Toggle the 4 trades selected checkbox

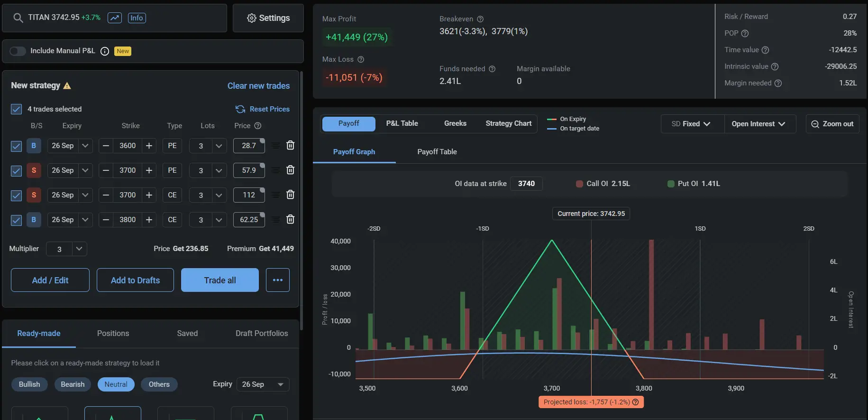coord(16,109)
